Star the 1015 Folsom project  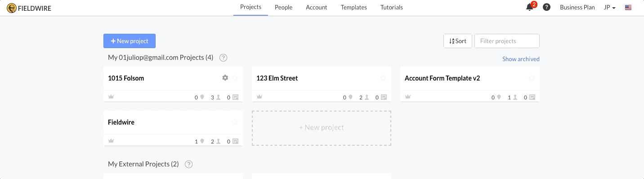click(x=235, y=78)
